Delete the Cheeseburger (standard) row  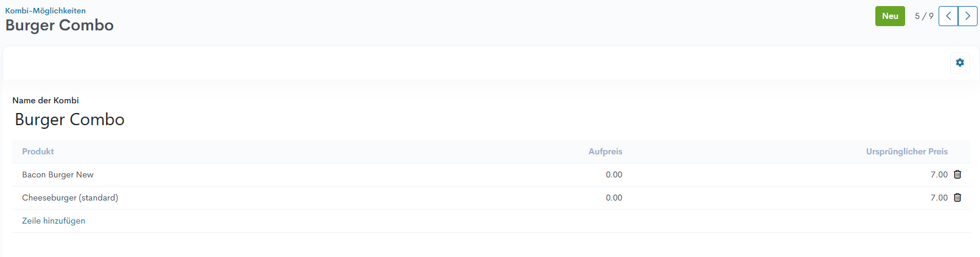pyautogui.click(x=957, y=197)
